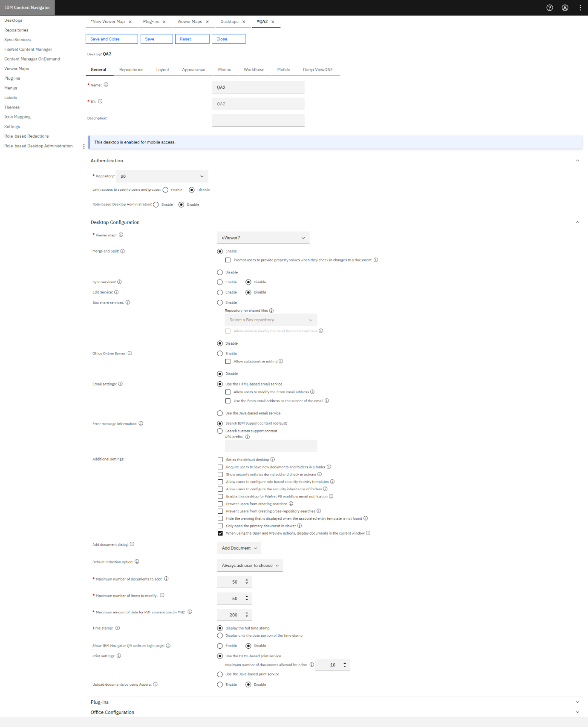Open the Viewer map eViewer7 dropdown
Screen dimensions: 588x728
click(x=263, y=238)
